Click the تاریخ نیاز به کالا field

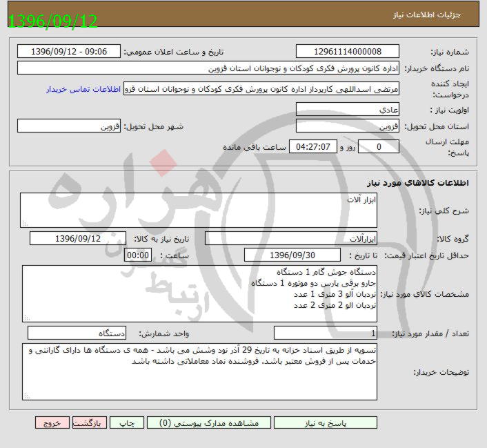[78, 238]
